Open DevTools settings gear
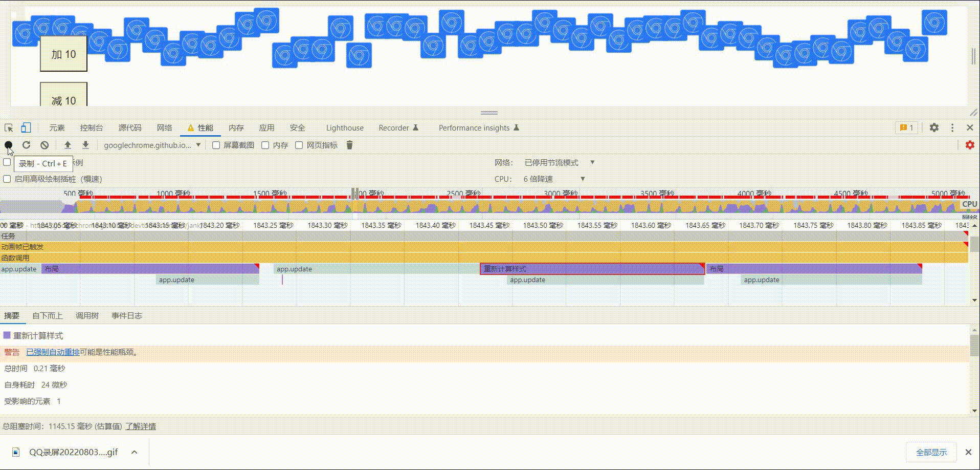 point(934,127)
